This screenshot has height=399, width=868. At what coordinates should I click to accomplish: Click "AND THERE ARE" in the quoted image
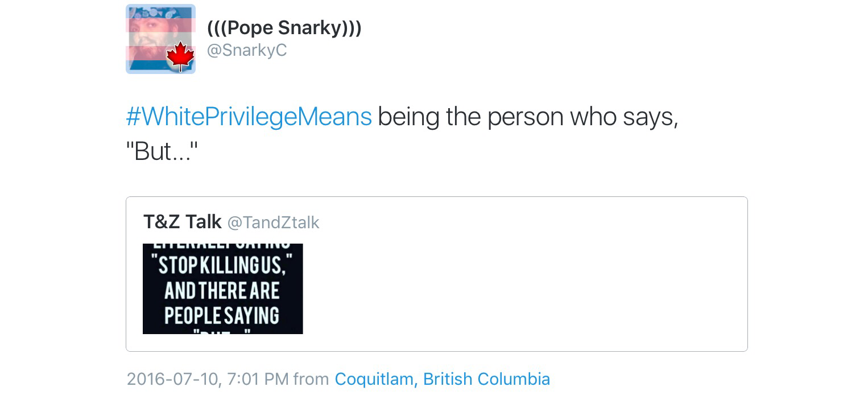[x=222, y=291]
